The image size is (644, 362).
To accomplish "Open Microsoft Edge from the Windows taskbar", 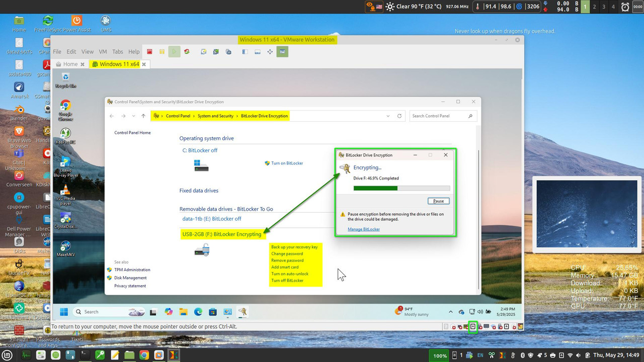I will (198, 312).
